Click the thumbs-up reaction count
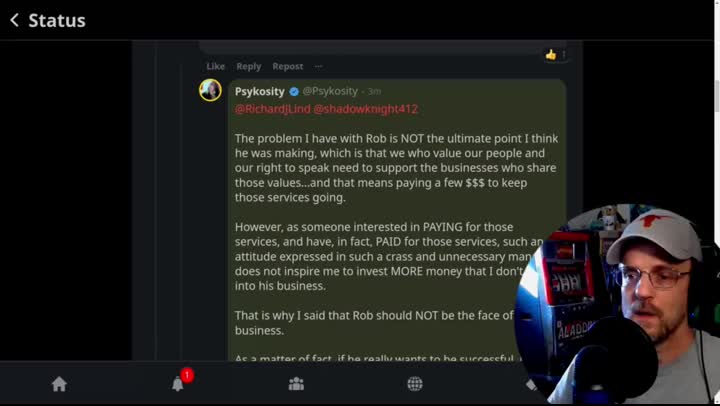Image resolution: width=720 pixels, height=406 pixels. [x=555, y=54]
